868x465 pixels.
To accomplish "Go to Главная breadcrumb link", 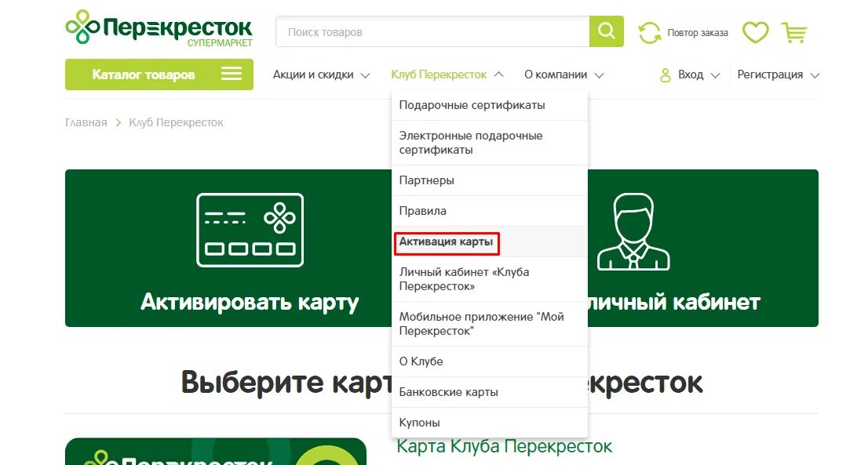I will 86,122.
